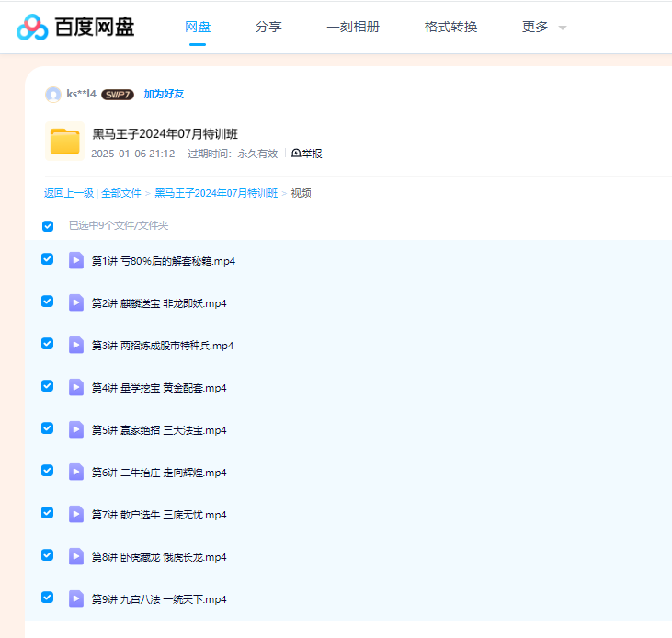Uncheck 第5讲 赢家绝招 checkbox

(x=47, y=428)
